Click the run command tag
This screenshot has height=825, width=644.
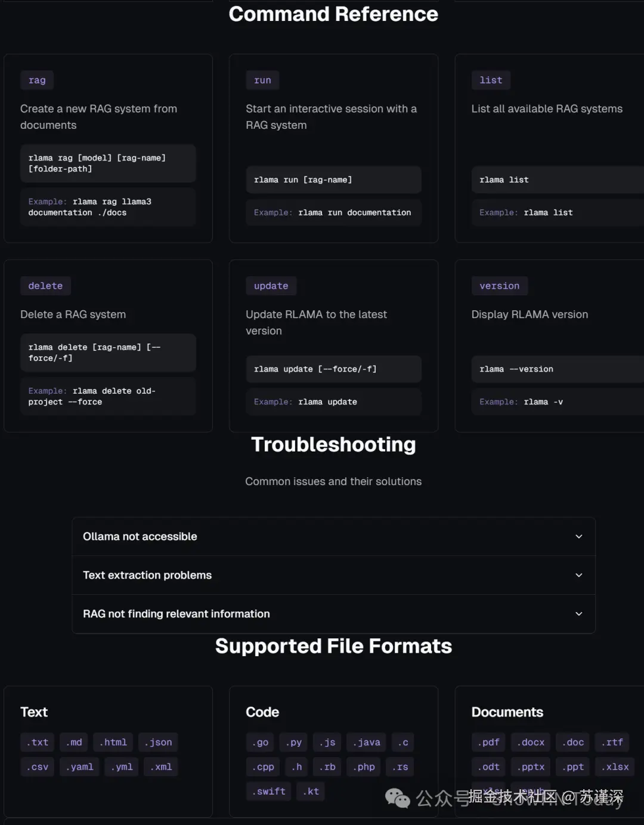[x=262, y=81]
